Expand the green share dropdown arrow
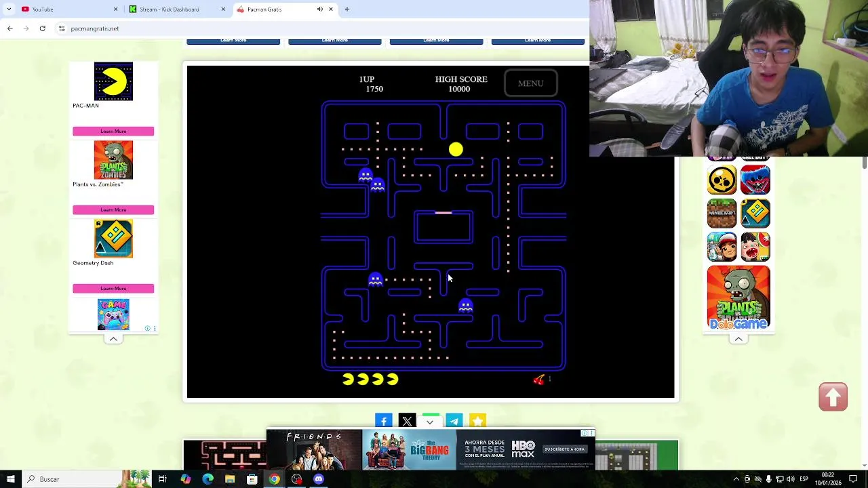Viewport: 868px width, 488px height. (x=431, y=421)
